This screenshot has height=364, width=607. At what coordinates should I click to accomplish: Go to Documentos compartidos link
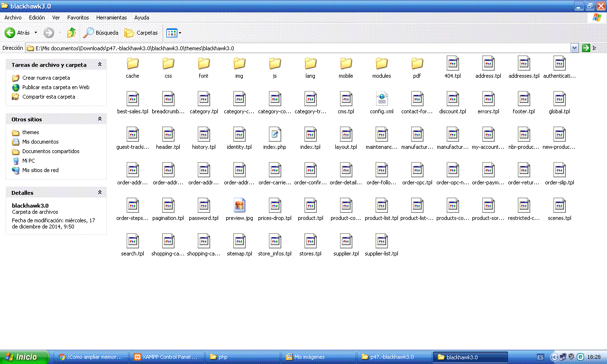51,151
